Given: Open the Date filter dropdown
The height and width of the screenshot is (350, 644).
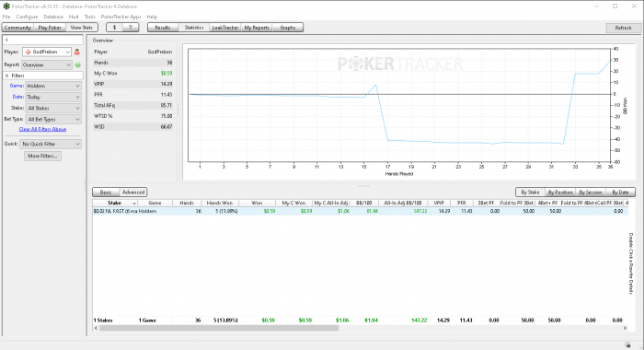Looking at the screenshot, I should (x=53, y=97).
